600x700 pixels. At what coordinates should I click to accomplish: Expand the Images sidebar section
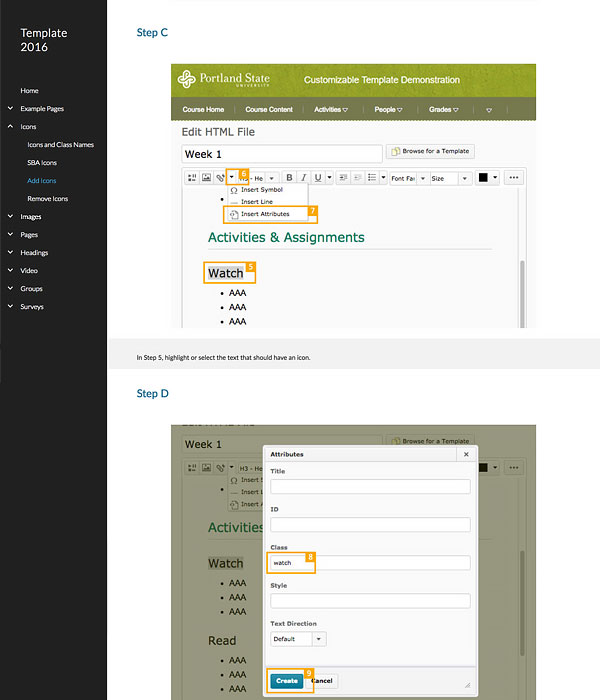(x=10, y=217)
